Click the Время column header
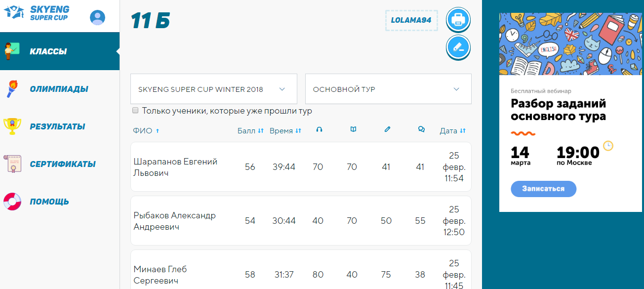This screenshot has height=289, width=644. point(281,131)
